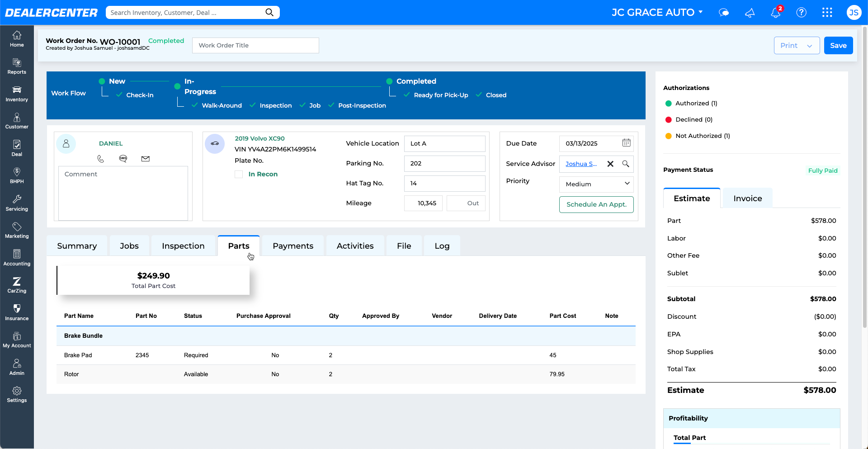Image resolution: width=868 pixels, height=449 pixels.
Task: Click the Comment text area
Action: (x=123, y=193)
